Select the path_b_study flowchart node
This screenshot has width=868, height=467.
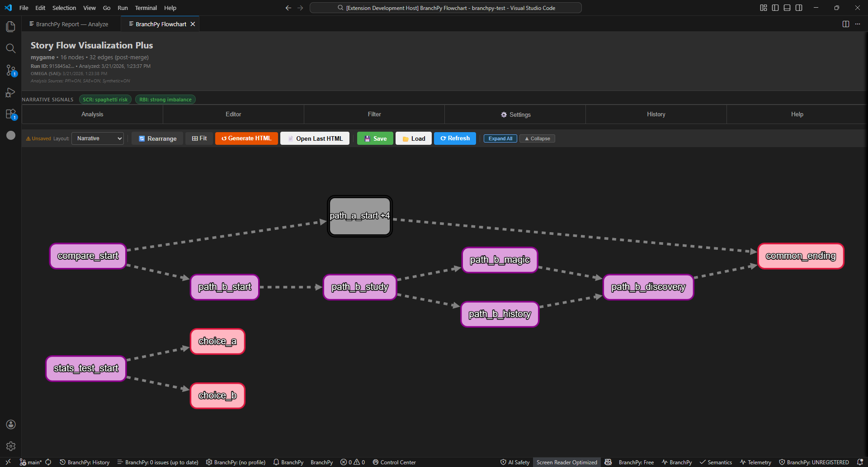359,287
